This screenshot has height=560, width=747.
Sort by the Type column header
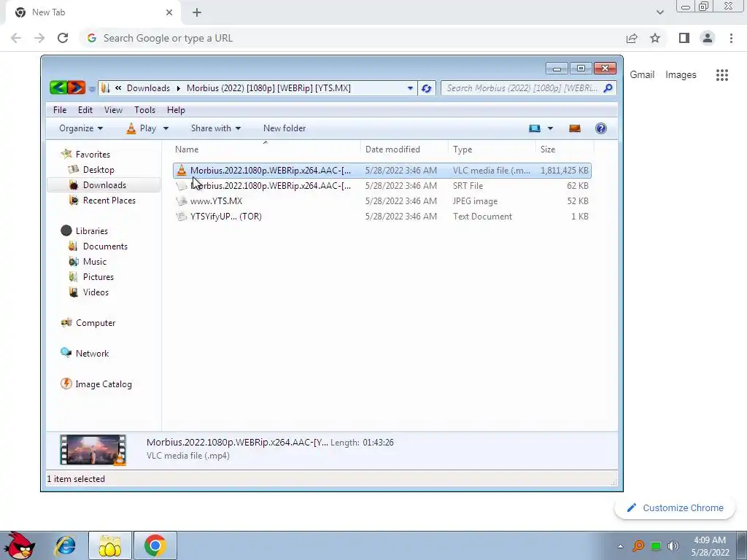(492, 149)
